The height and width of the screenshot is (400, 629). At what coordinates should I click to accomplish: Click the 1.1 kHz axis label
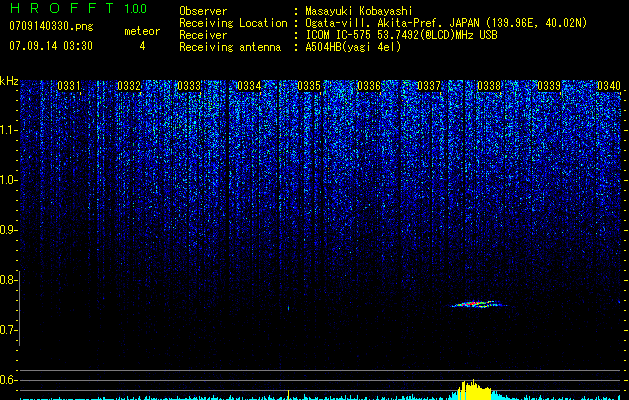click(x=8, y=130)
